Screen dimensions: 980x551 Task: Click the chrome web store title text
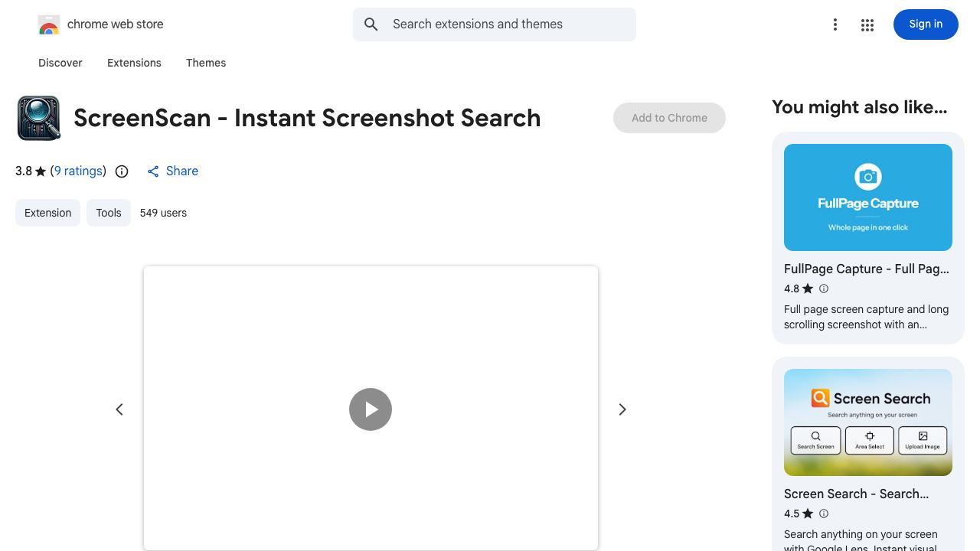coord(116,24)
